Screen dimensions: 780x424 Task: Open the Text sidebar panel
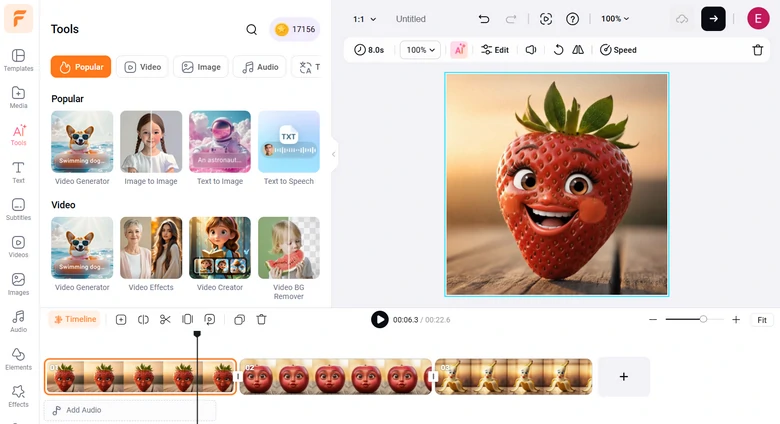[x=18, y=172]
